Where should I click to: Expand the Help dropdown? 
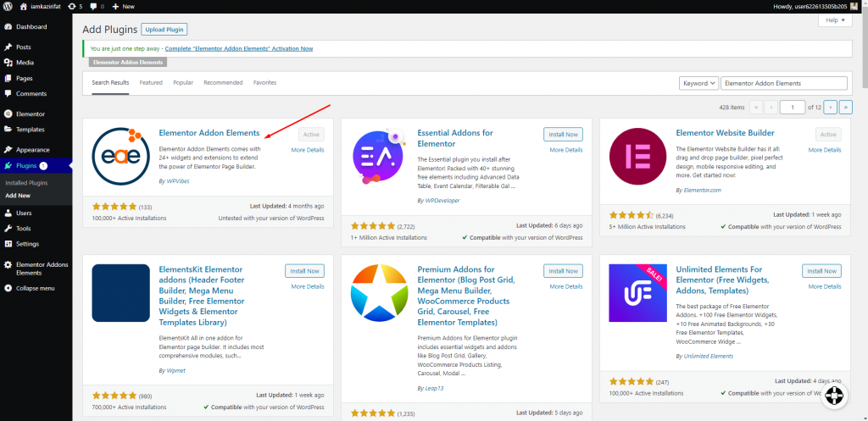click(835, 20)
